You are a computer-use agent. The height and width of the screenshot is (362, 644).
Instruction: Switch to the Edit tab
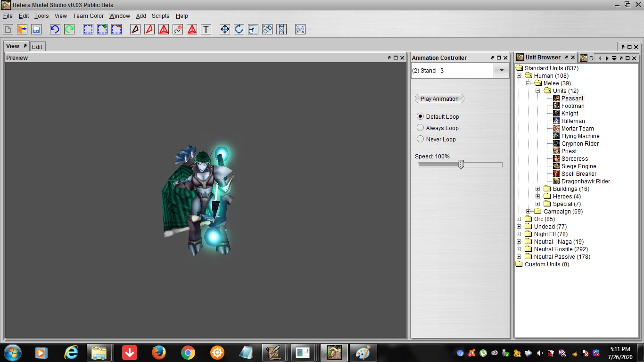pyautogui.click(x=37, y=47)
